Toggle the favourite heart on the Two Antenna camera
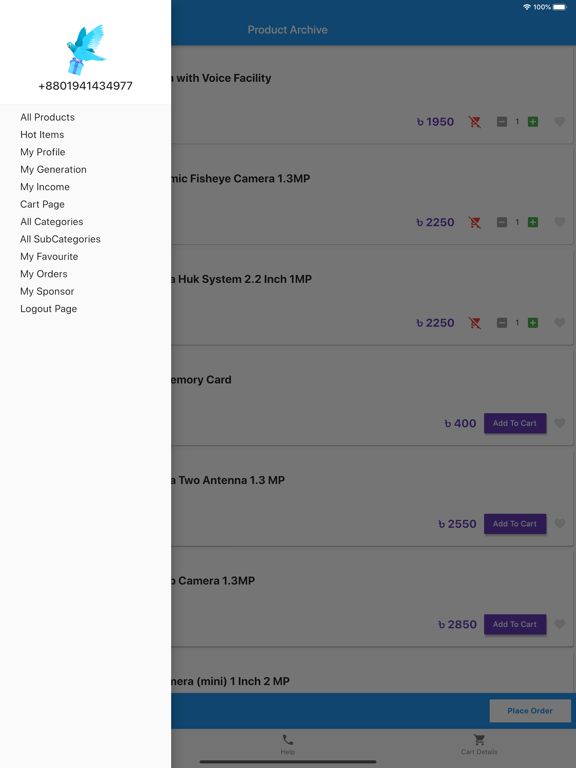 (x=560, y=524)
